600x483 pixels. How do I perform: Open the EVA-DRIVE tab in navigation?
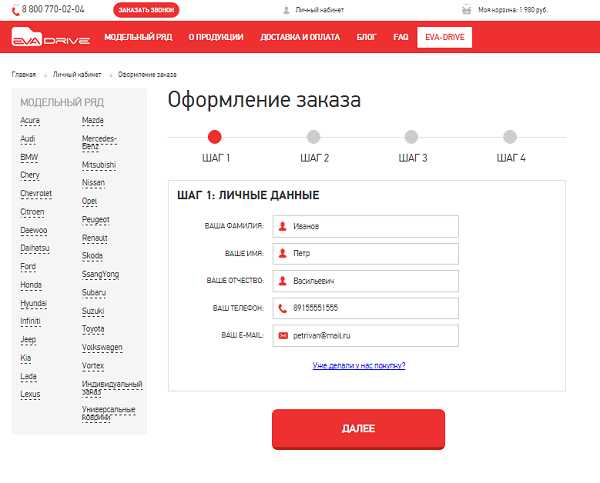(x=445, y=37)
